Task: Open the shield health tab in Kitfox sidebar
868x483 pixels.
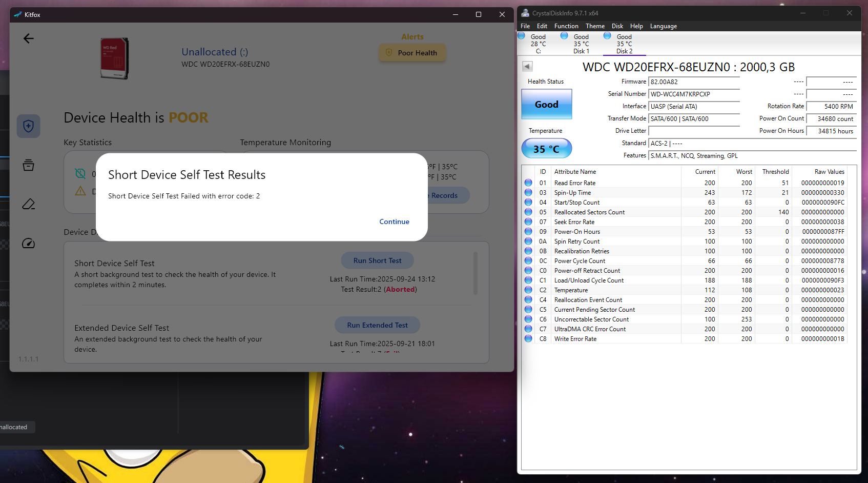Action: click(29, 126)
